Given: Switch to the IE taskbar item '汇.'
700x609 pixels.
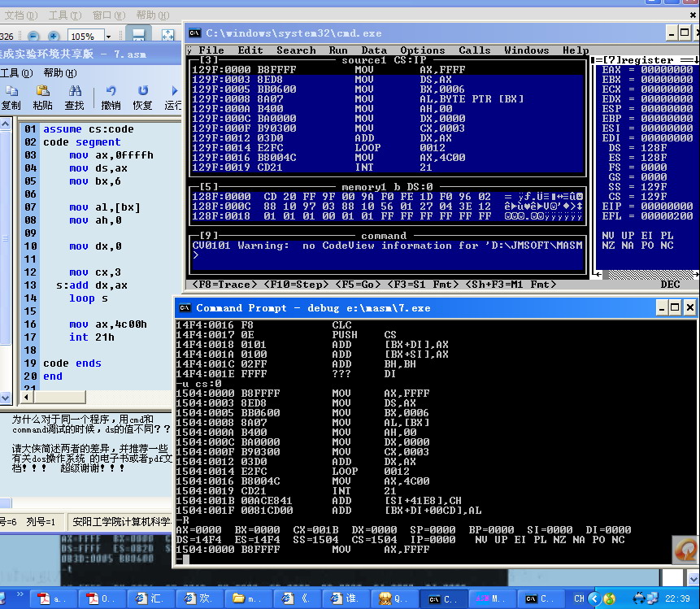Looking at the screenshot, I should pyautogui.click(x=150, y=598).
